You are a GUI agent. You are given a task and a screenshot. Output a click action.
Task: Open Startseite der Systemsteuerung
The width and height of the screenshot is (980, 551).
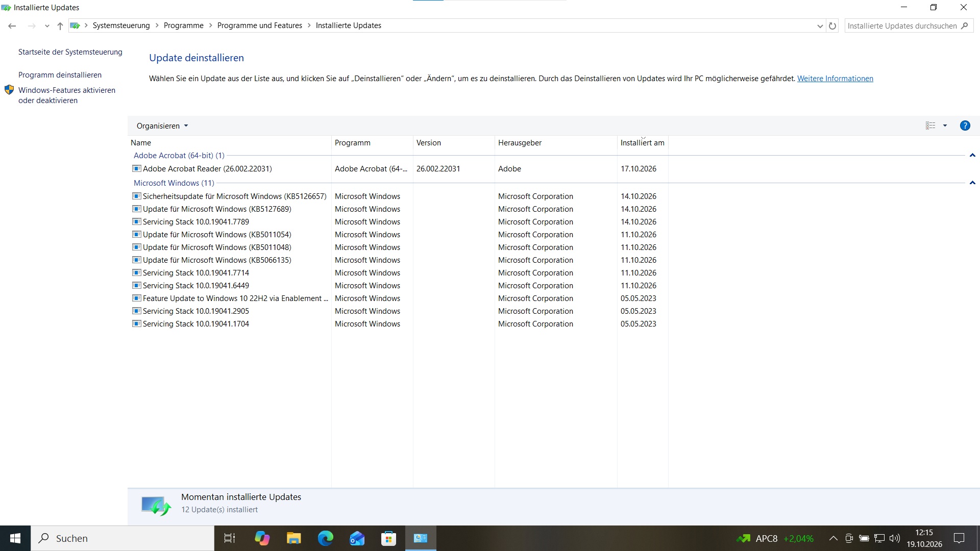(70, 52)
